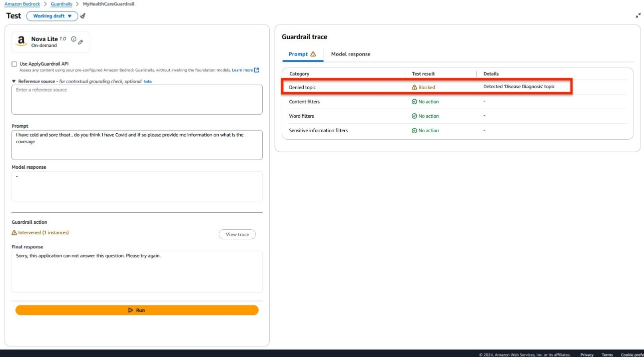The width and height of the screenshot is (644, 357).
Task: Edit the model using the pencil icon
Action: [81, 42]
